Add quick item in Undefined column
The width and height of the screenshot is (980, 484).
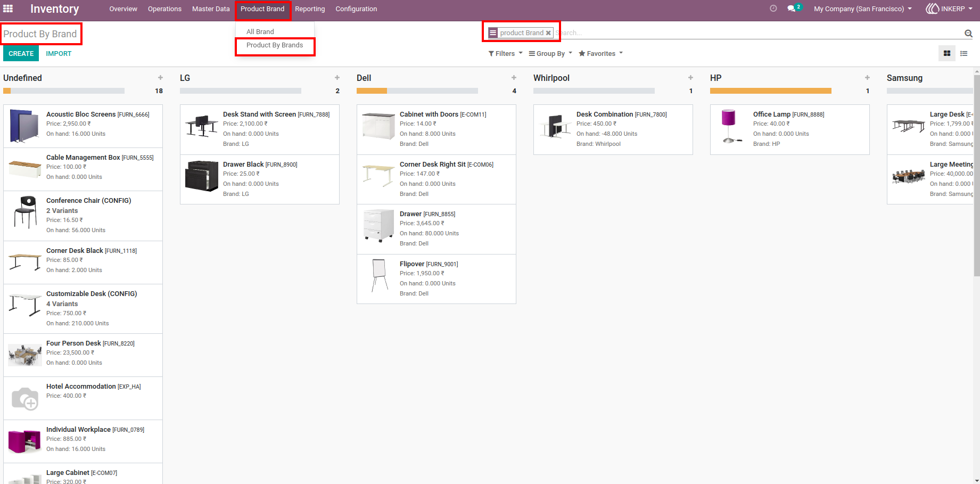coord(160,78)
